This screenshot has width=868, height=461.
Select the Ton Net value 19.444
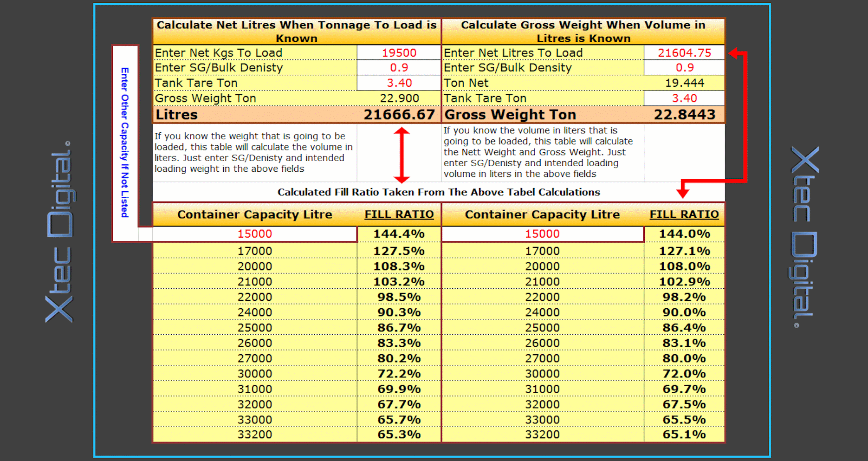(x=685, y=83)
